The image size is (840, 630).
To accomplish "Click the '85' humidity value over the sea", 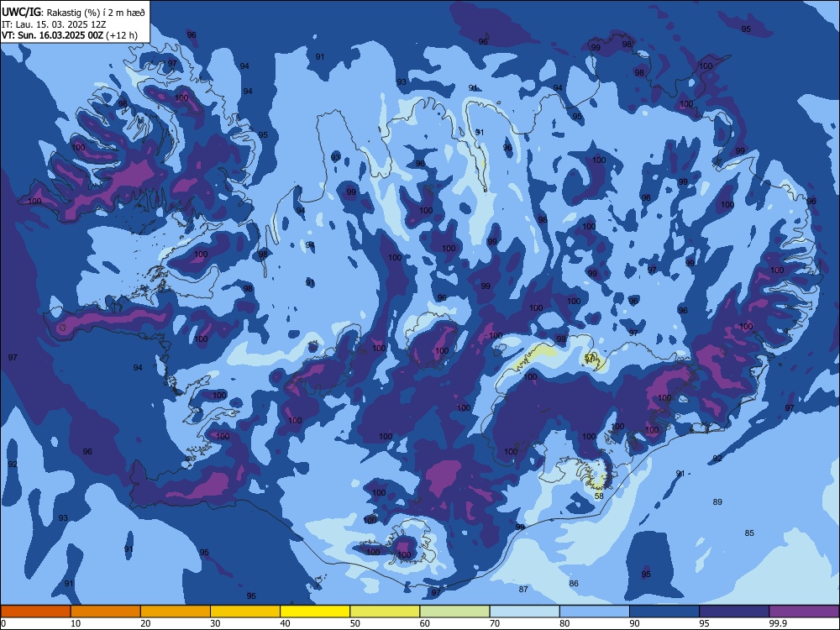I will point(749,533).
